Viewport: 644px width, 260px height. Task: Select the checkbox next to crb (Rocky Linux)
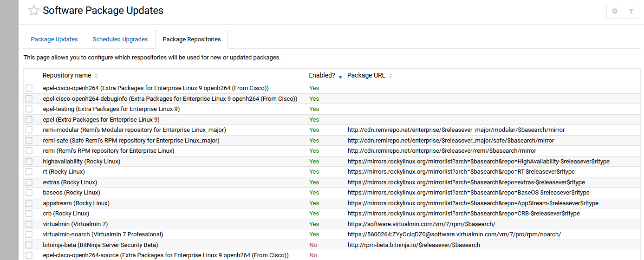pyautogui.click(x=29, y=214)
